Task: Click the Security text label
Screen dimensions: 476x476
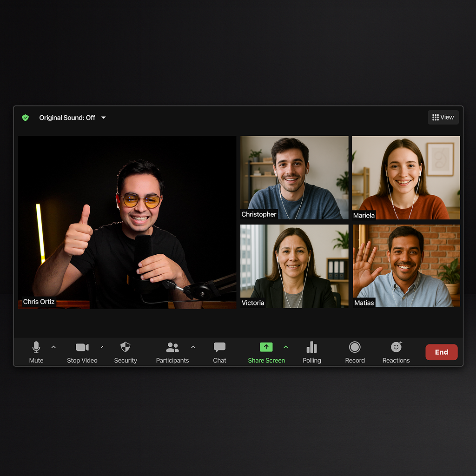Action: point(126,361)
